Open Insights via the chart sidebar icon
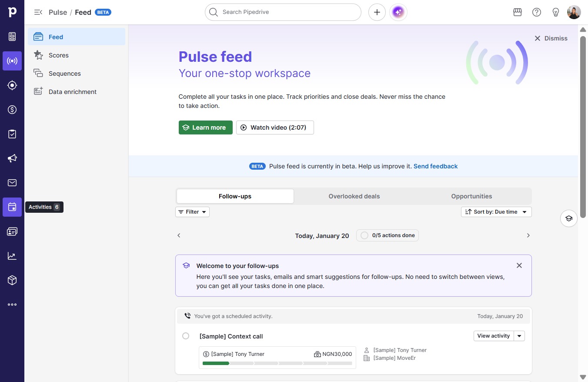 pyautogui.click(x=12, y=256)
